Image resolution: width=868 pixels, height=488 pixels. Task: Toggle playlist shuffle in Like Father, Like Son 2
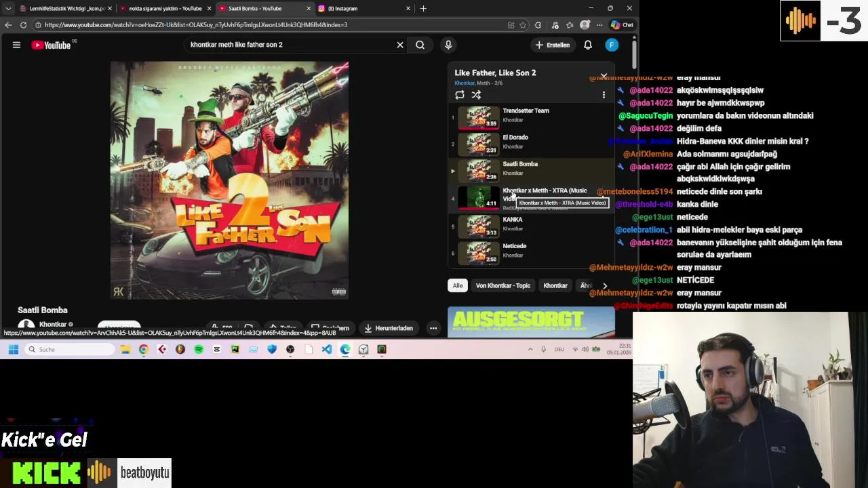click(476, 95)
